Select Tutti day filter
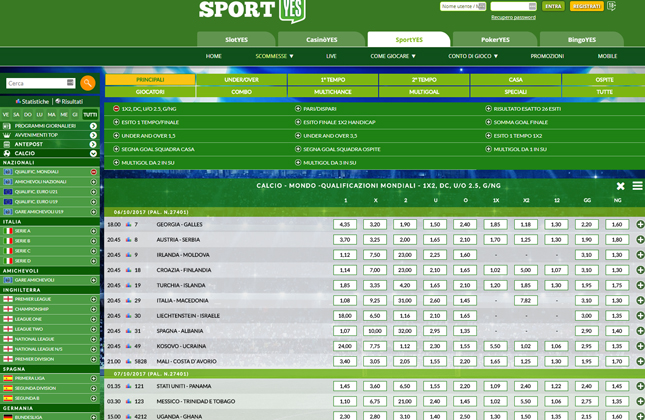645x420 pixels. (90, 115)
